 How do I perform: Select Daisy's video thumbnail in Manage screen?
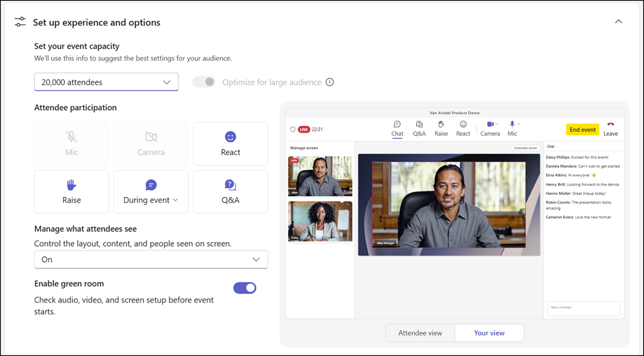click(x=320, y=221)
